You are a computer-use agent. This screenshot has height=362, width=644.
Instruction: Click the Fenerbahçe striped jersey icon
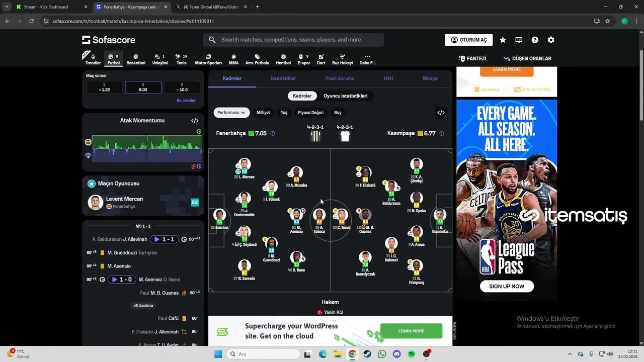tap(315, 136)
